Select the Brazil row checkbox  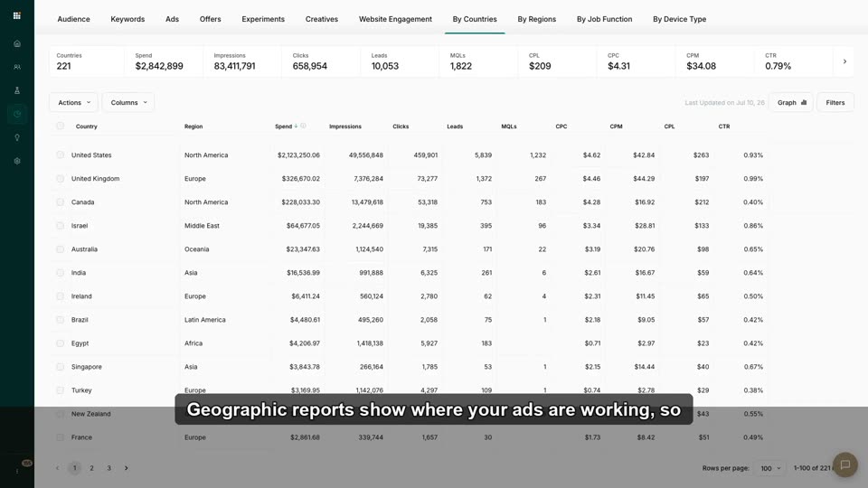[x=61, y=320]
